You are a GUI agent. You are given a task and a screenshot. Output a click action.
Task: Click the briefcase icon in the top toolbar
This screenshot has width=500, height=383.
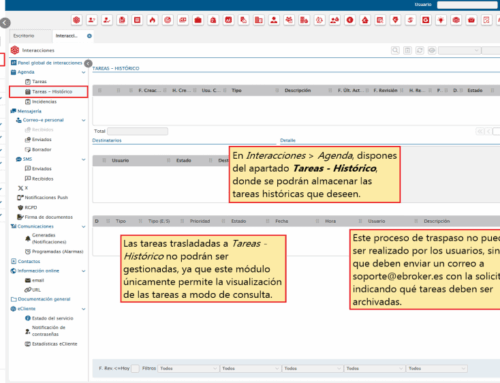198,20
